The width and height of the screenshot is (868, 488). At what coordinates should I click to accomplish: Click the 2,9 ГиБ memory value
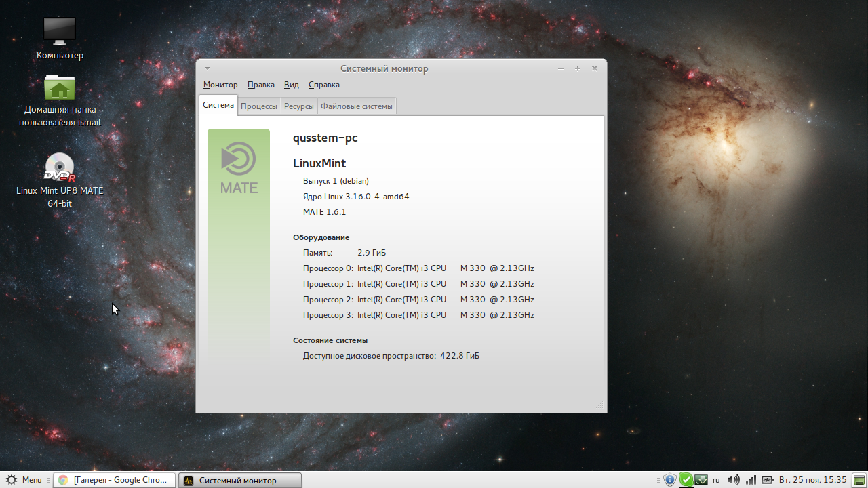click(x=372, y=253)
